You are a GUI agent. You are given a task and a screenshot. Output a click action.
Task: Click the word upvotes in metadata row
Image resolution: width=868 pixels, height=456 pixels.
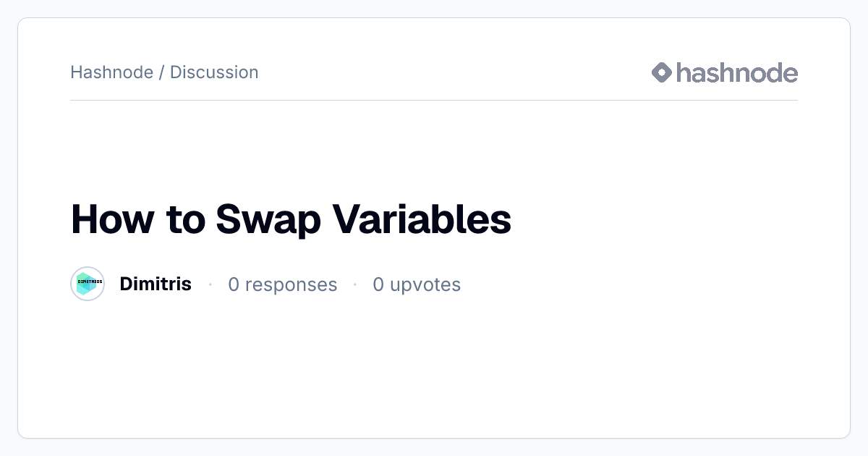425,285
